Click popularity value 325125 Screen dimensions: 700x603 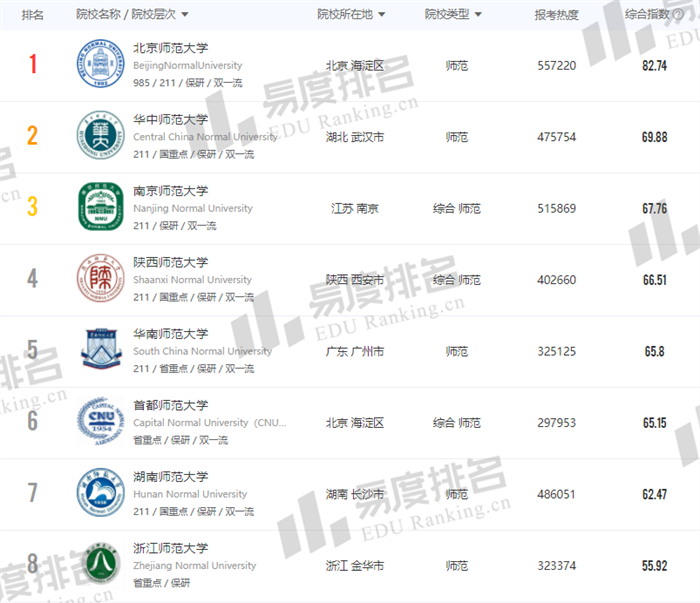click(x=556, y=351)
